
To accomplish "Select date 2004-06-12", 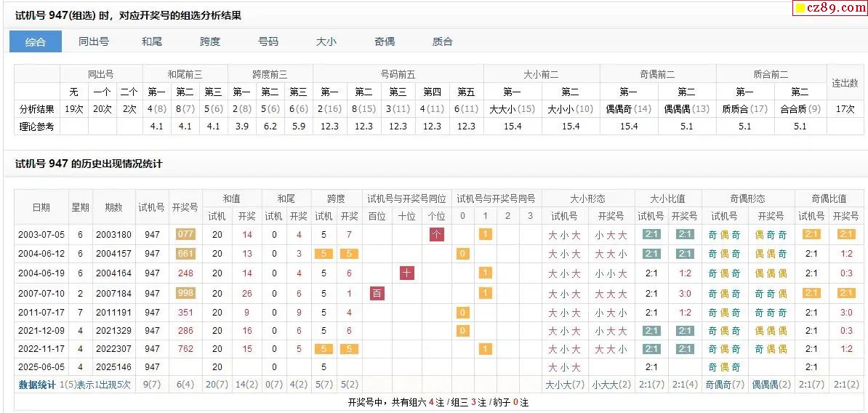I will pos(41,254).
